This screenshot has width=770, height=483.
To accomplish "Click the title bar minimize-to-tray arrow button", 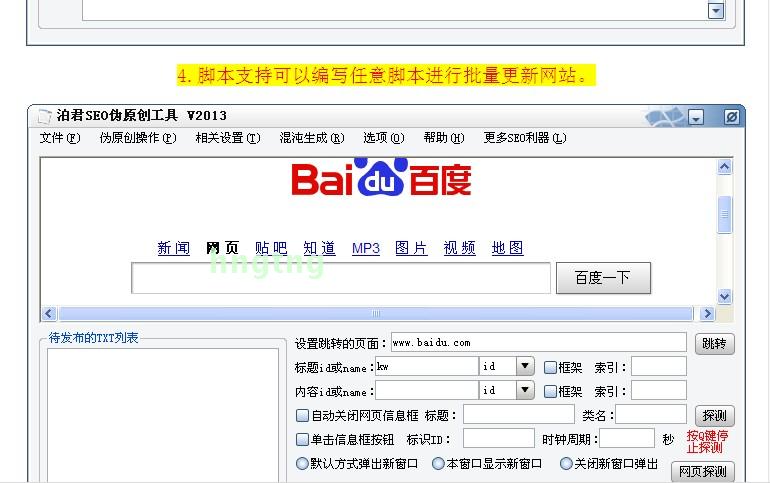I will (x=696, y=117).
